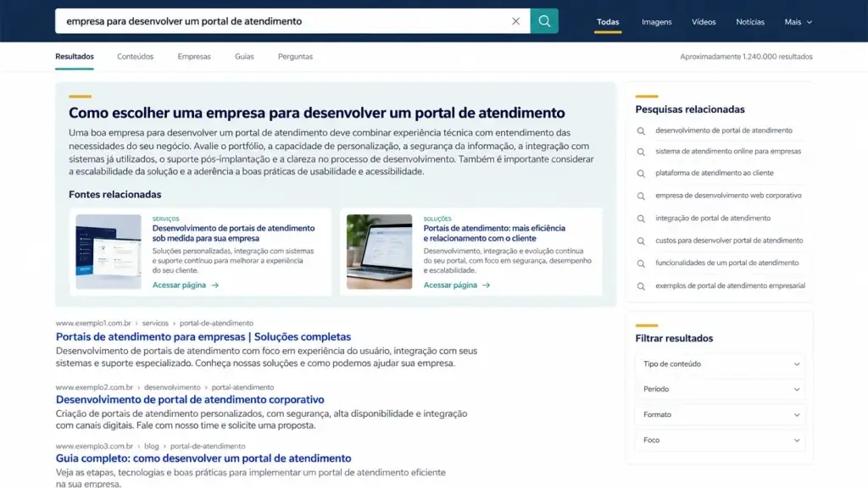
Task: Click arrow icon beside Serviços Acessar página
Action: 215,286
